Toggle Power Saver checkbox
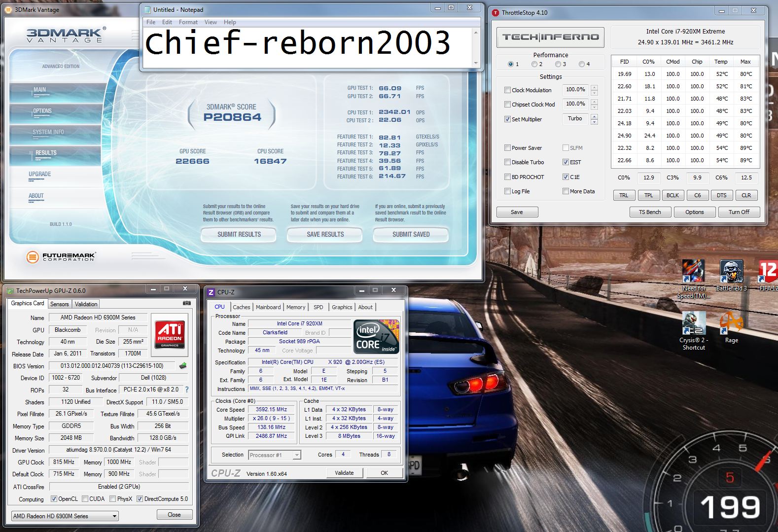 click(x=507, y=147)
